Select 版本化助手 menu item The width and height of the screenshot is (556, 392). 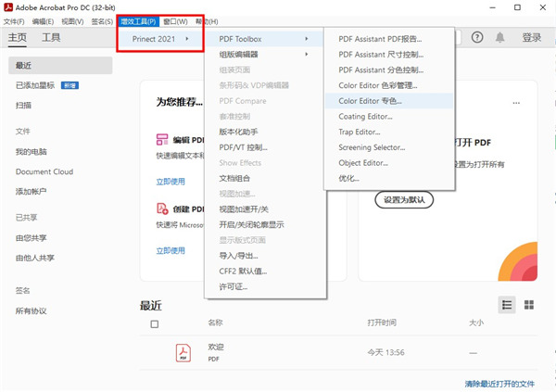point(265,132)
